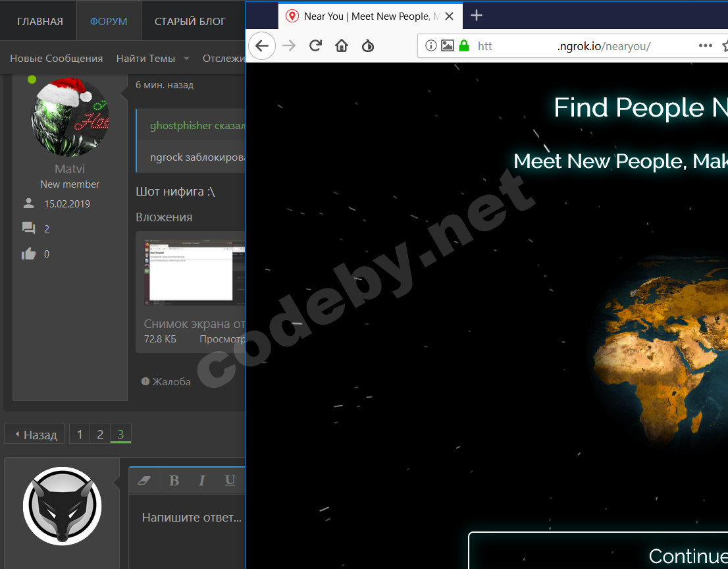This screenshot has width=728, height=569.
Task: Click the eraser remove-formatting icon
Action: [144, 480]
